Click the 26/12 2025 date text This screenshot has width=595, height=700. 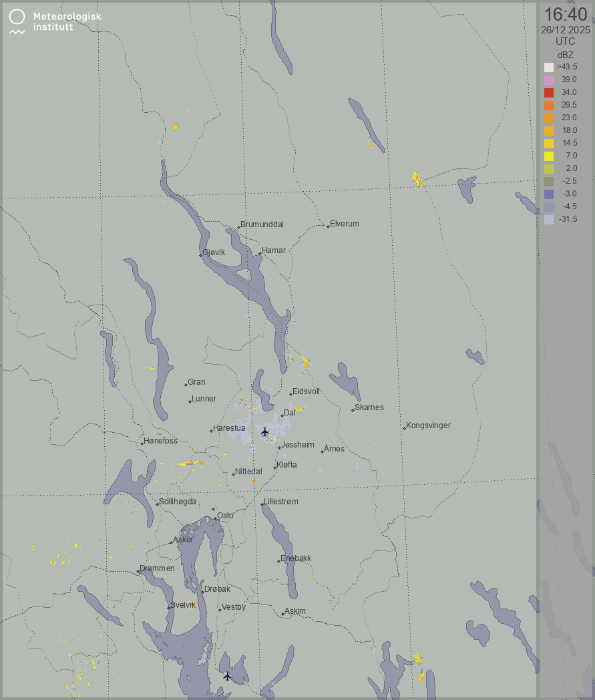565,30
